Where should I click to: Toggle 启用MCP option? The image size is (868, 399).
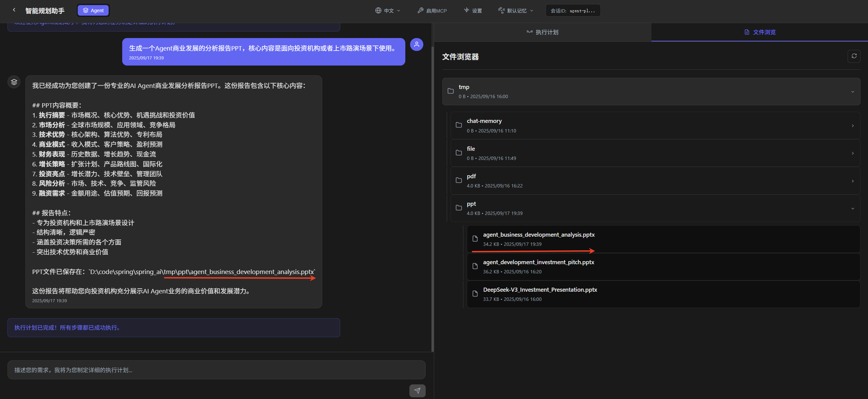point(432,11)
